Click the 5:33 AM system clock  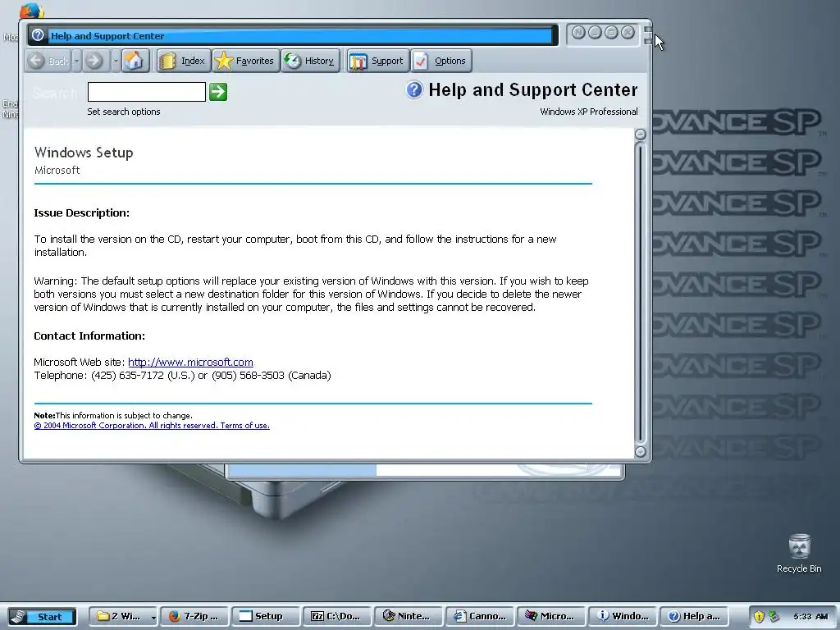pyautogui.click(x=810, y=617)
